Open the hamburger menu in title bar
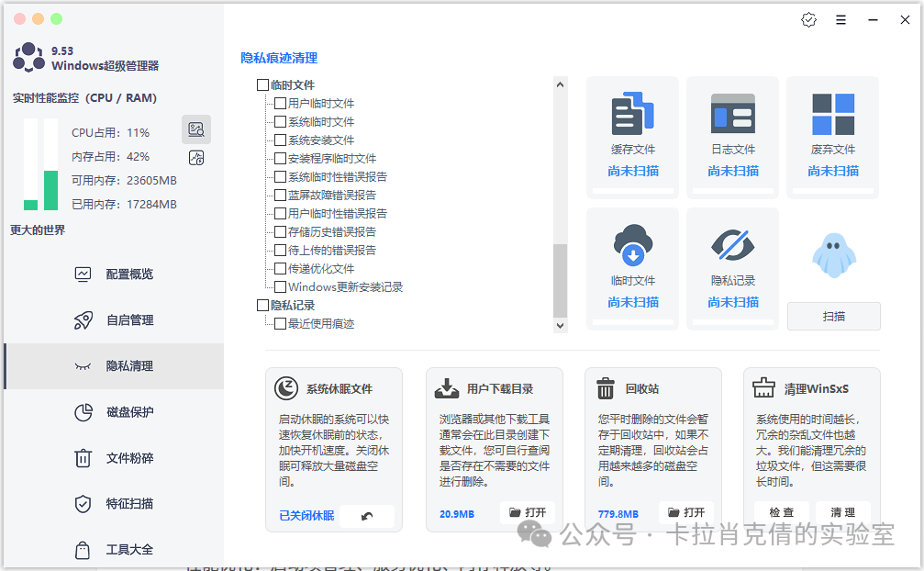Image resolution: width=924 pixels, height=571 pixels. click(841, 20)
